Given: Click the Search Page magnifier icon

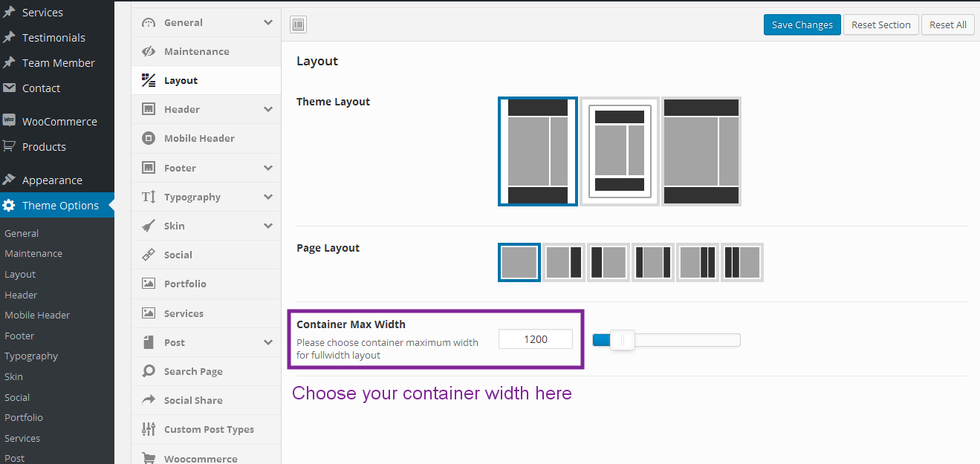Looking at the screenshot, I should [x=149, y=371].
